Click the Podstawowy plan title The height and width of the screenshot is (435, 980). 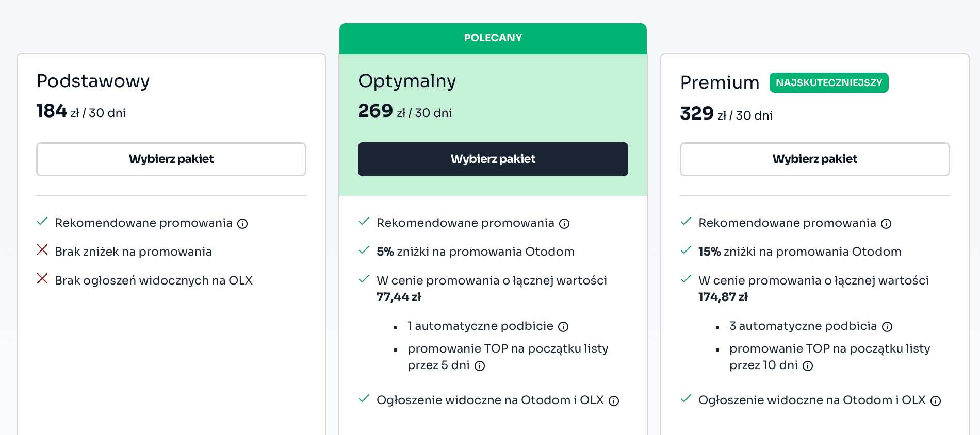93,81
